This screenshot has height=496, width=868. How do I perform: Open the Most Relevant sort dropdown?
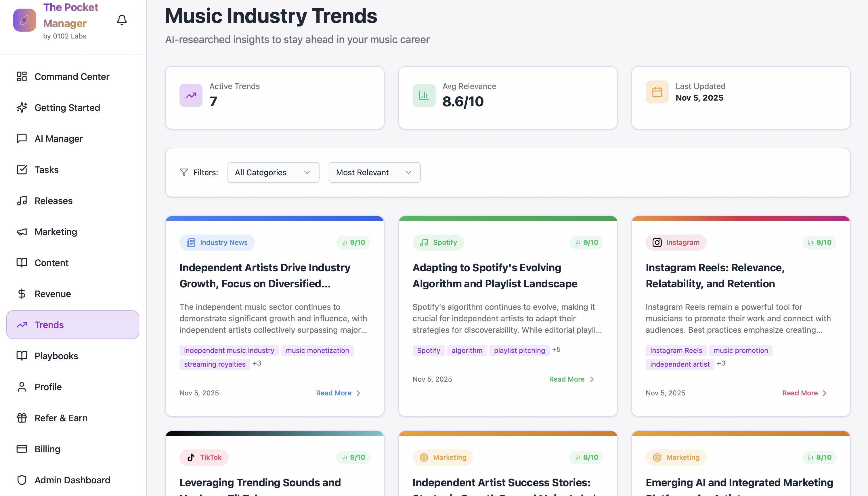click(374, 172)
